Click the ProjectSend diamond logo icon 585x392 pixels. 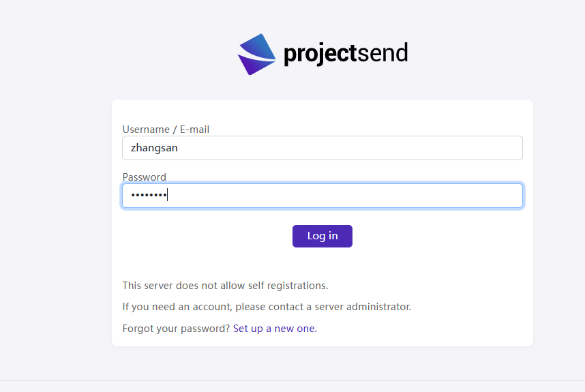256,55
